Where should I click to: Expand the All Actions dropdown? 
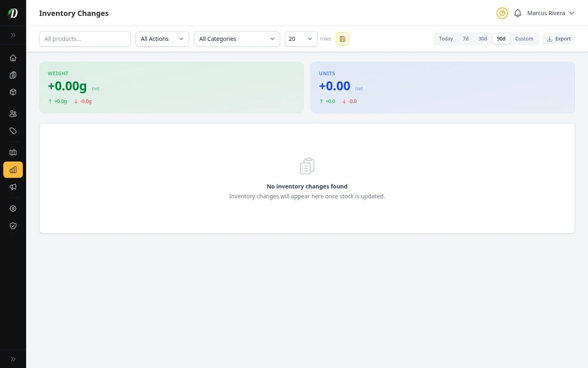click(x=162, y=39)
